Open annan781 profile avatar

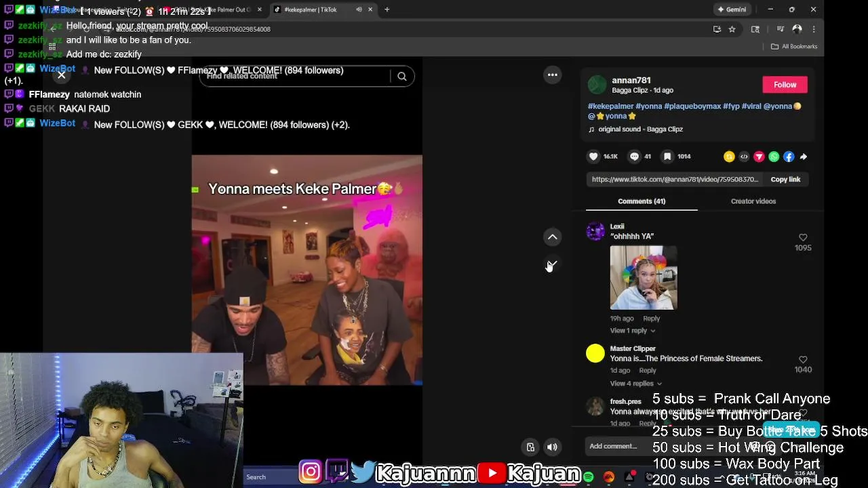click(597, 85)
